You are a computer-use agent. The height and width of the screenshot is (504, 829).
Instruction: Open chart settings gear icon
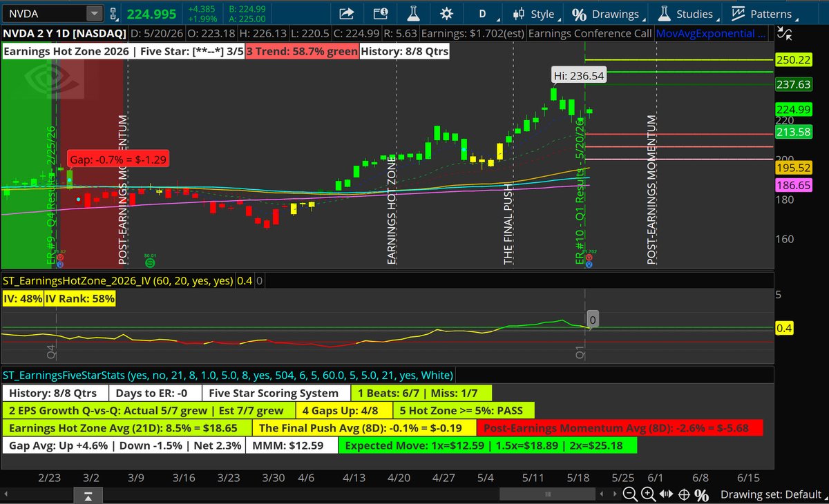click(446, 14)
